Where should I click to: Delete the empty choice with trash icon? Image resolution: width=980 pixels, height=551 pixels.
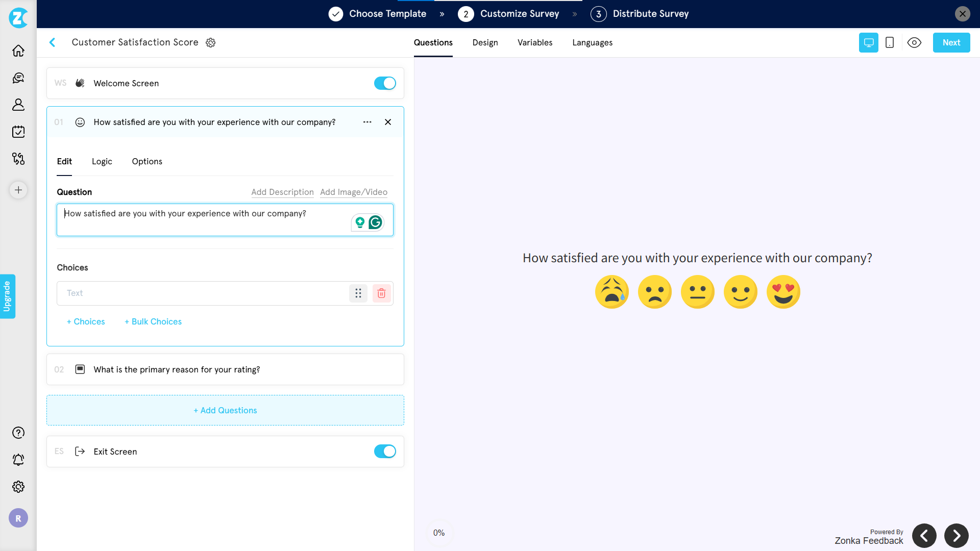pos(381,293)
